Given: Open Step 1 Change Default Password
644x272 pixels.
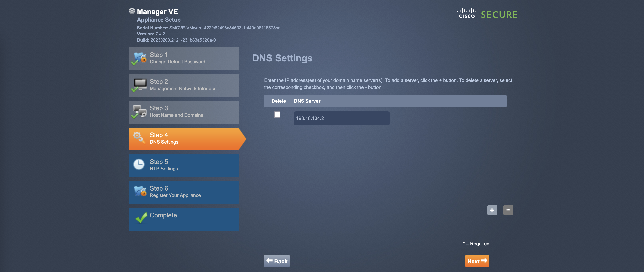Looking at the screenshot, I should click(x=177, y=58).
